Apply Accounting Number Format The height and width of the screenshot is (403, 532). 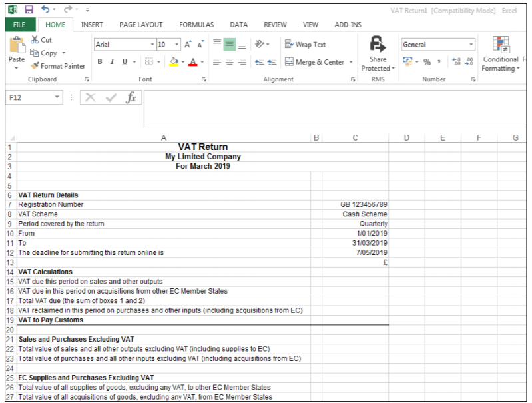pyautogui.click(x=407, y=61)
